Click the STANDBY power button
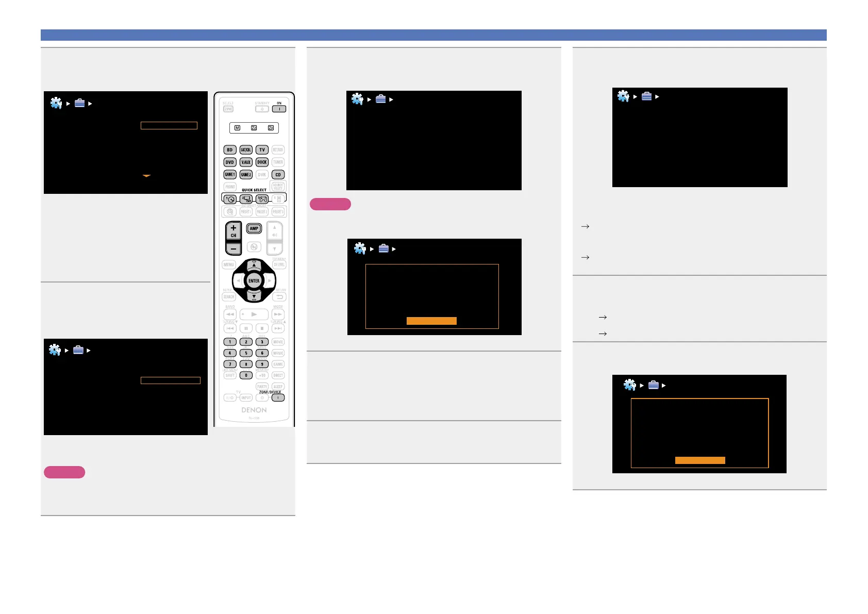The height and width of the screenshot is (614, 868). tap(262, 109)
